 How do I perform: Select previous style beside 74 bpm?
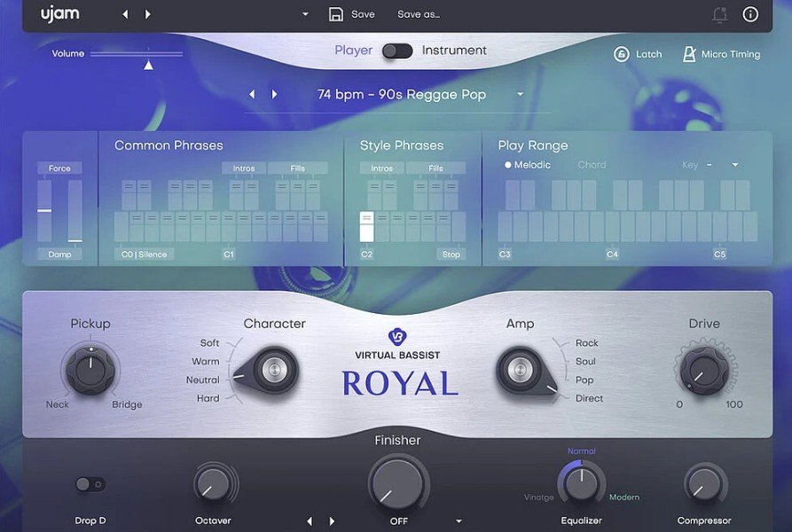pos(252,94)
